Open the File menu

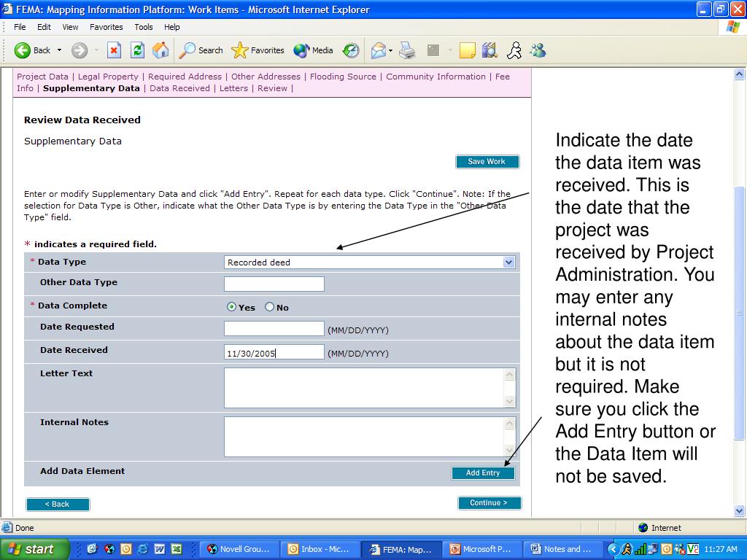coord(20,27)
